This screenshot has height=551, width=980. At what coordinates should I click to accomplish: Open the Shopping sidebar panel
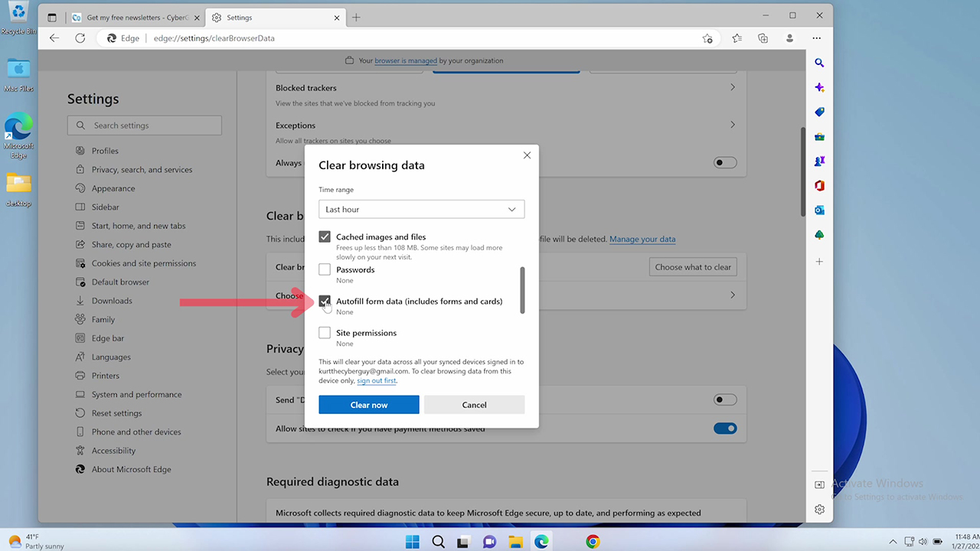pos(819,112)
